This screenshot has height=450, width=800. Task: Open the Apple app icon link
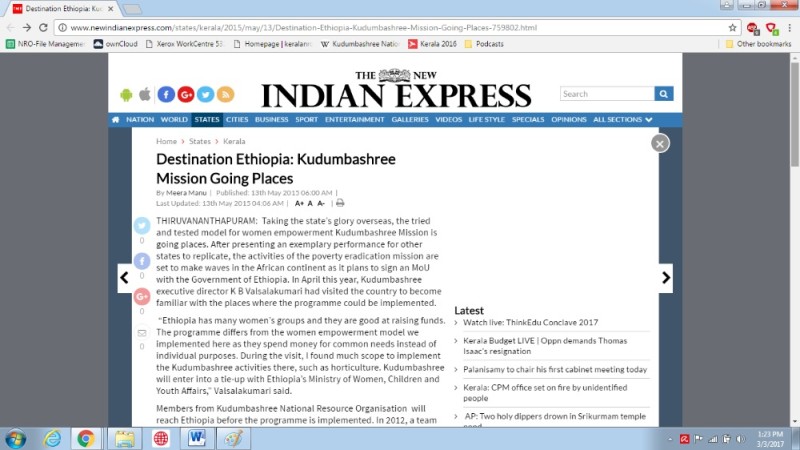coord(145,94)
